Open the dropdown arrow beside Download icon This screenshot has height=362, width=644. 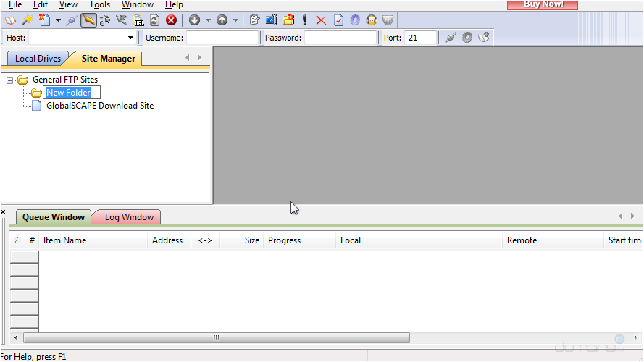click(208, 20)
